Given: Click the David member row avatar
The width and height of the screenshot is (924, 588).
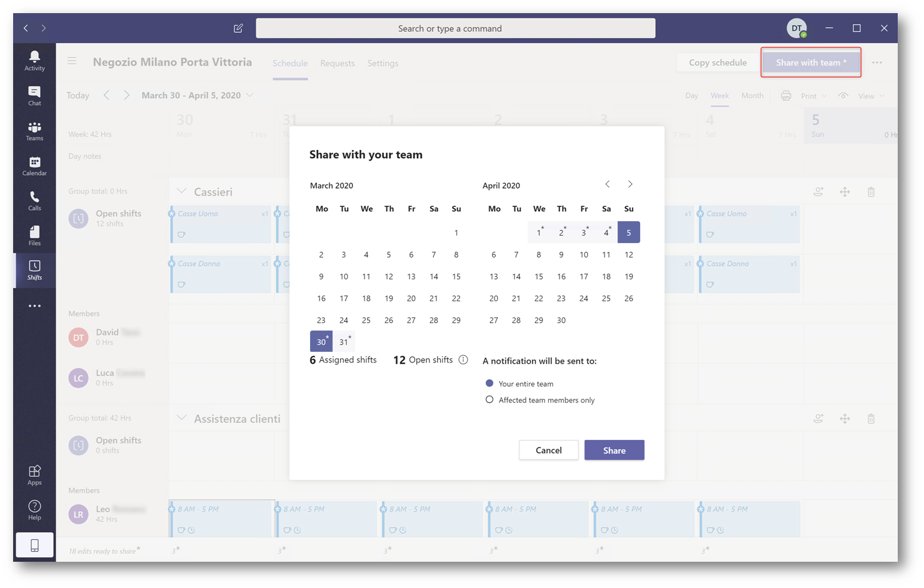Looking at the screenshot, I should click(x=78, y=337).
